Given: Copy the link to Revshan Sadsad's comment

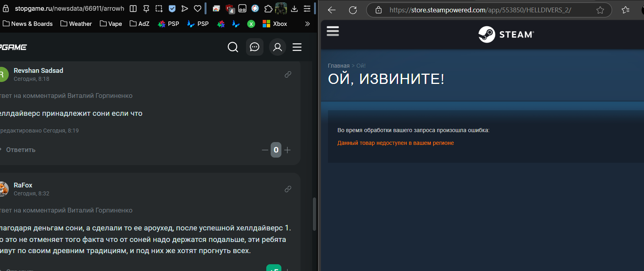Looking at the screenshot, I should (288, 74).
